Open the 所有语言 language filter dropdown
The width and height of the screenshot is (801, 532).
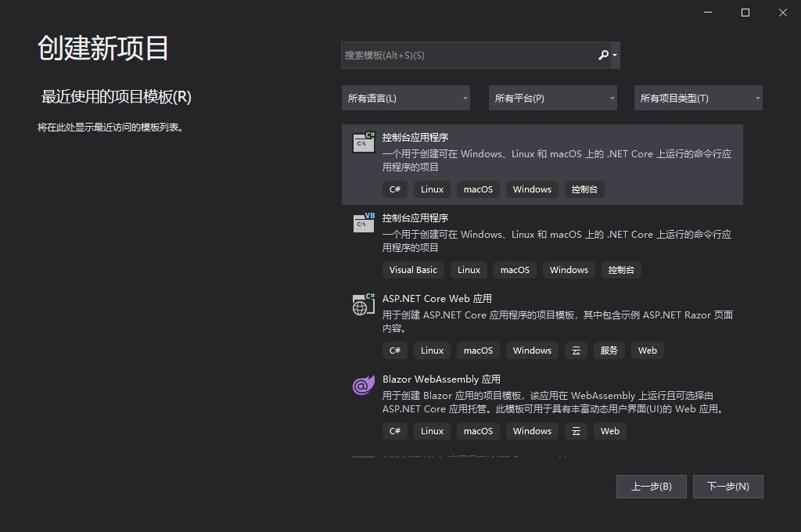click(406, 98)
